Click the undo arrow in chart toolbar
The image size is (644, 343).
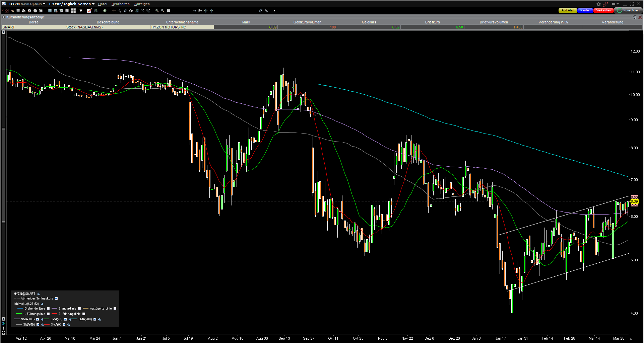point(125,11)
